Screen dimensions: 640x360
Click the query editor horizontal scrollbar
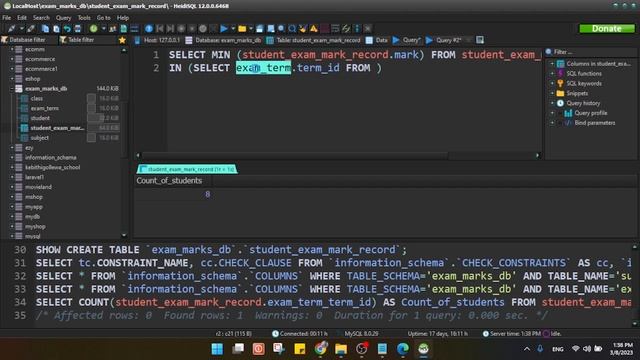tap(294, 156)
